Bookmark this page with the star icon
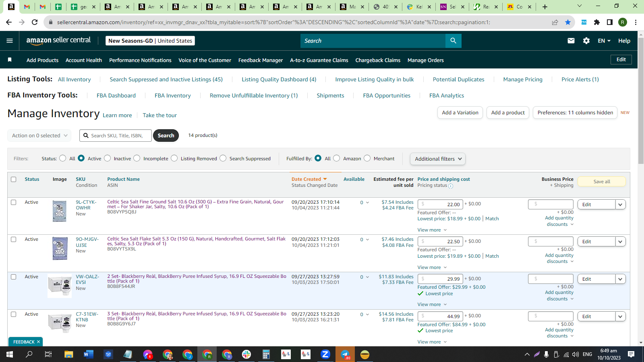Screen dimensions: 644x362 [x=568, y=22]
